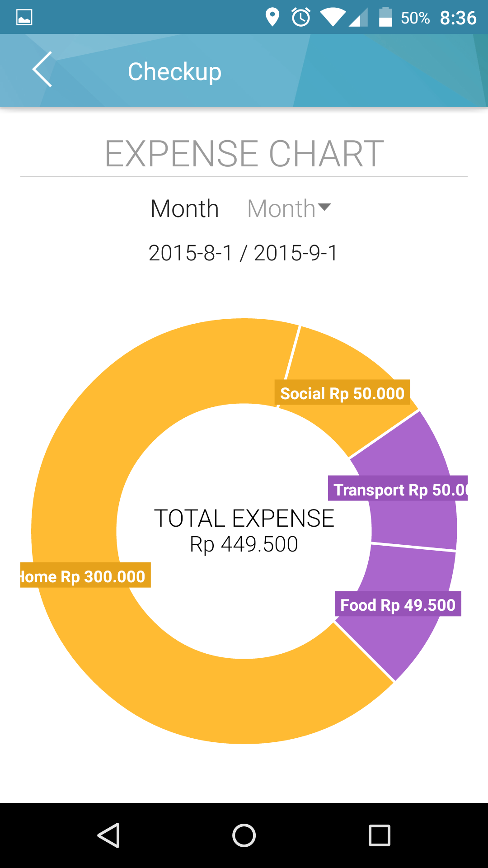Open the Month period dropdown
Viewport: 488px width, 868px height.
289,209
